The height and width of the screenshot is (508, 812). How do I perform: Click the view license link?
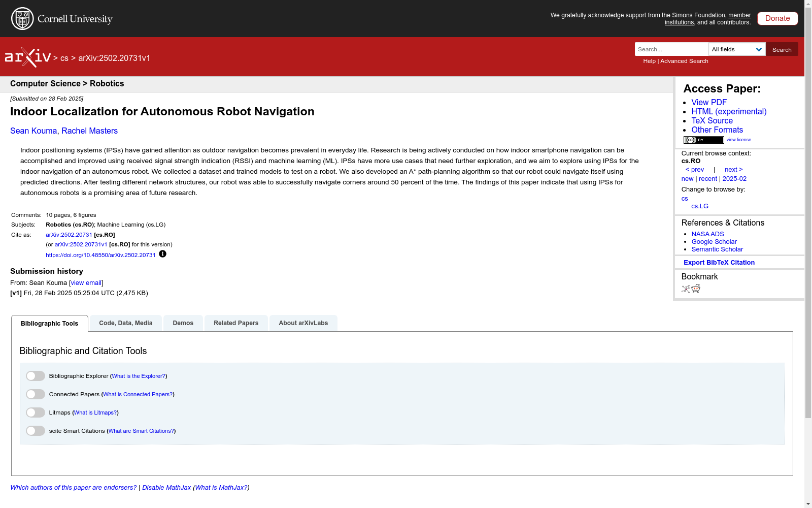(739, 140)
